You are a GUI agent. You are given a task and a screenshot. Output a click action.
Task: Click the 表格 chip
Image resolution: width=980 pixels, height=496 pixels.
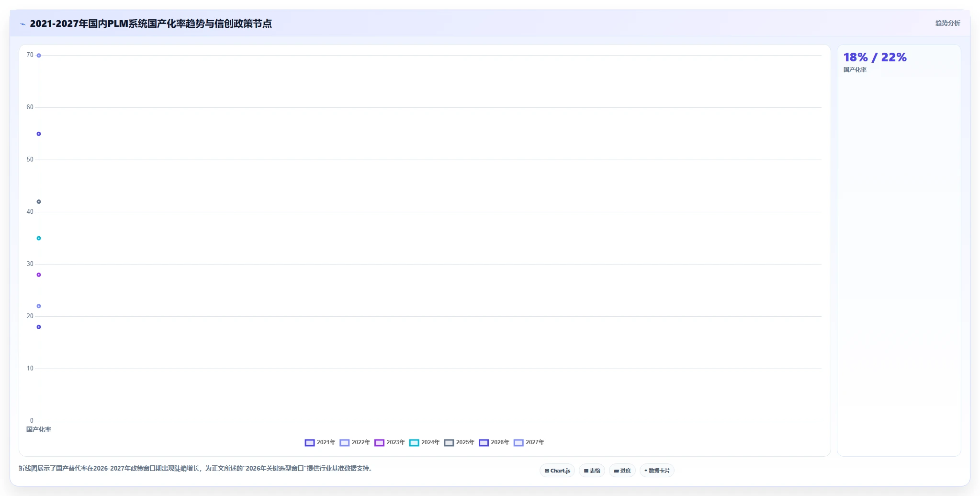[x=592, y=471]
